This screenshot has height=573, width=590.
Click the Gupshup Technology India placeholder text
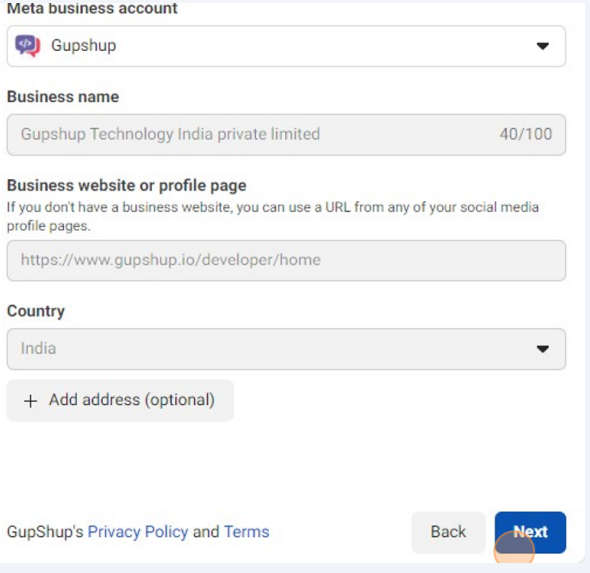pyautogui.click(x=170, y=134)
